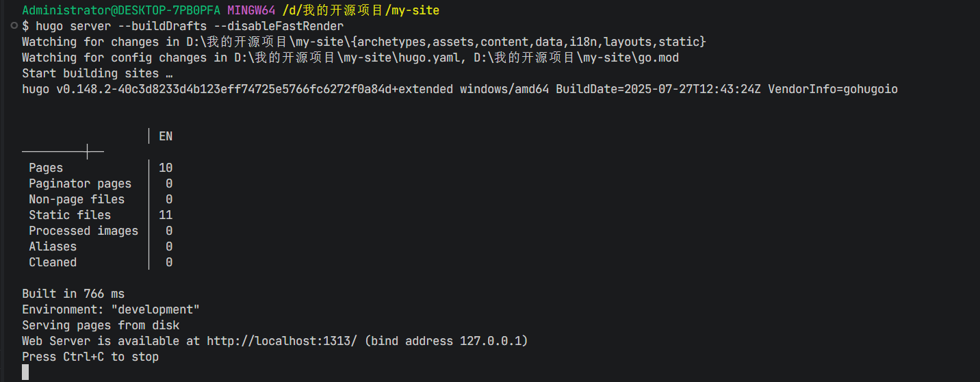The image size is (980, 382).
Task: Select the Pages row label
Action: pos(46,168)
